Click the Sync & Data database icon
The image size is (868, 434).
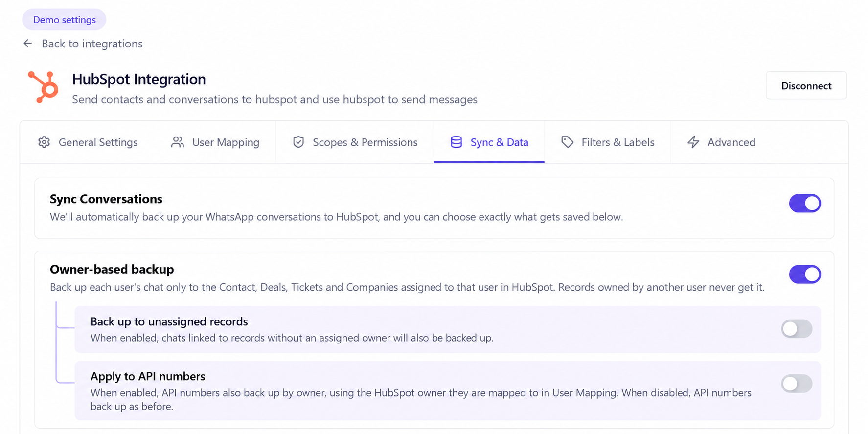456,142
